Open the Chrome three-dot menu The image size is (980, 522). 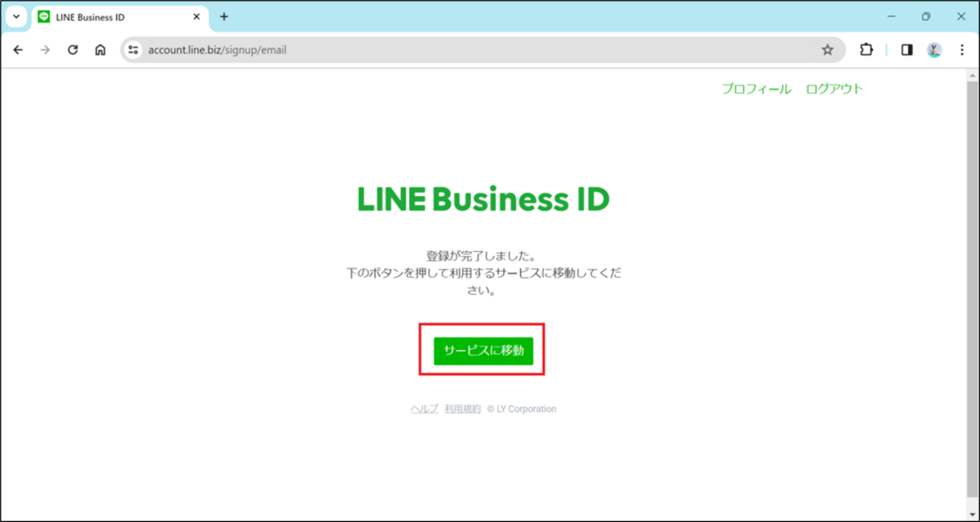coord(961,50)
